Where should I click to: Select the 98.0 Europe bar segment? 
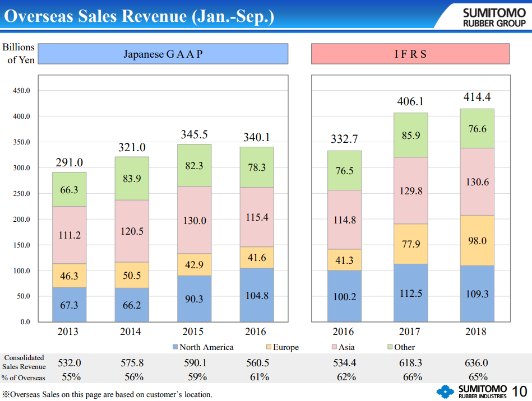477,240
